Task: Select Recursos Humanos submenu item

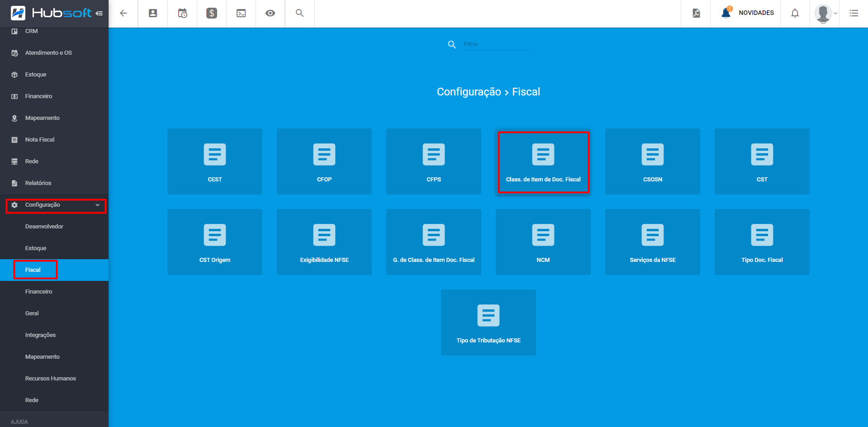Action: (54, 379)
